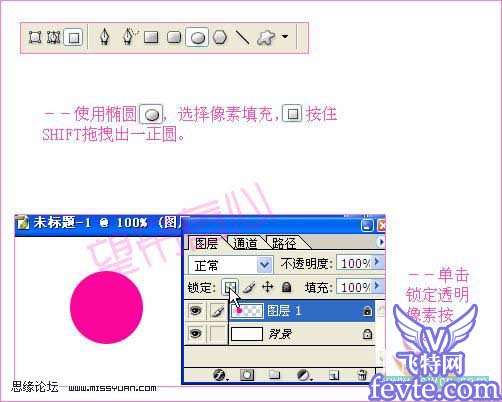
Task: Choose the Ellipse shape tool
Action: [198, 37]
